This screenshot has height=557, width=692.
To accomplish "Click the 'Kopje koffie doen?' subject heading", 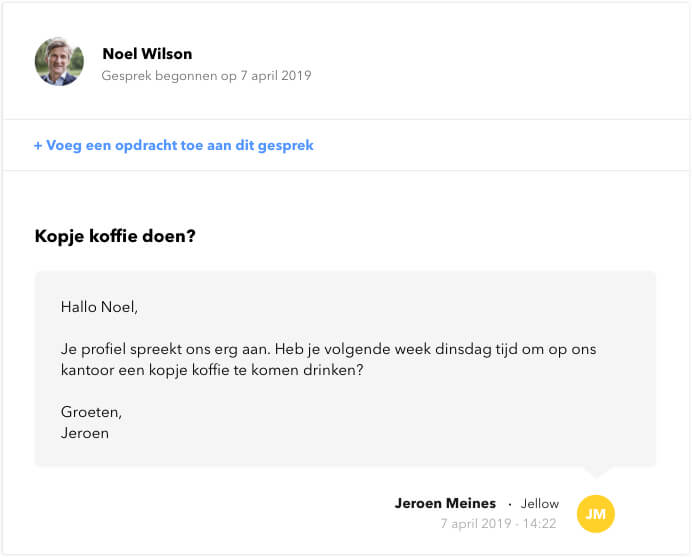I will pyautogui.click(x=115, y=236).
